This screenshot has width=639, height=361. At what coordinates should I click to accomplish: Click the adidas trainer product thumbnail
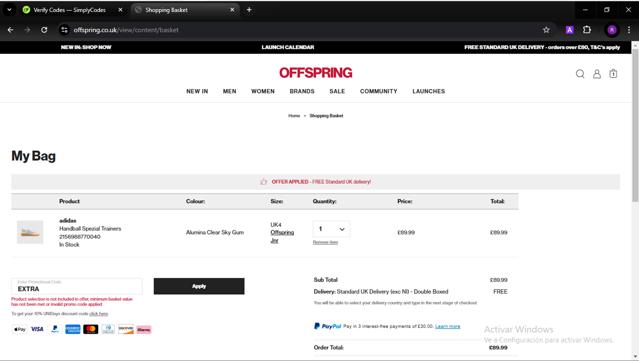(x=30, y=232)
